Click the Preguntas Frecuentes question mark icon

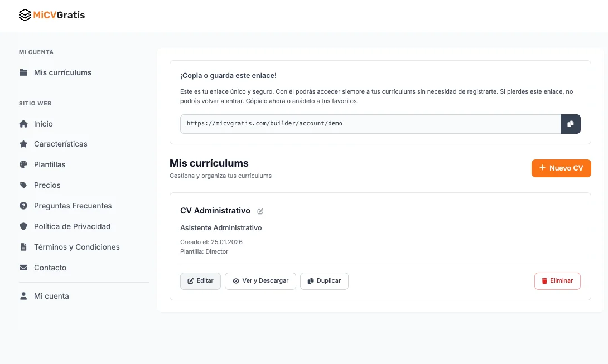tap(23, 206)
